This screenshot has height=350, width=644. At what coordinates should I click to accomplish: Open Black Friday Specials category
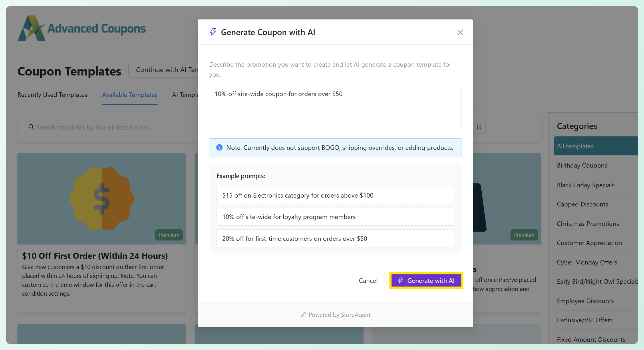pos(586,185)
